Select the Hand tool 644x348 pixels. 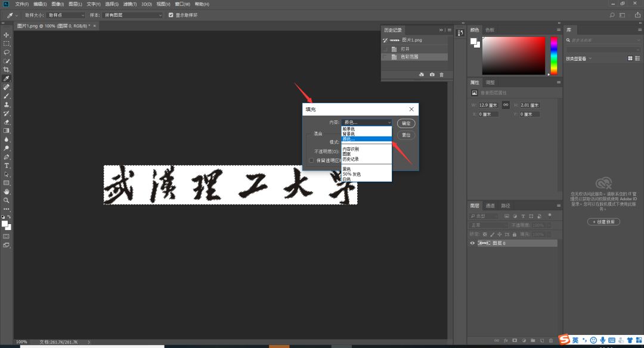6,192
